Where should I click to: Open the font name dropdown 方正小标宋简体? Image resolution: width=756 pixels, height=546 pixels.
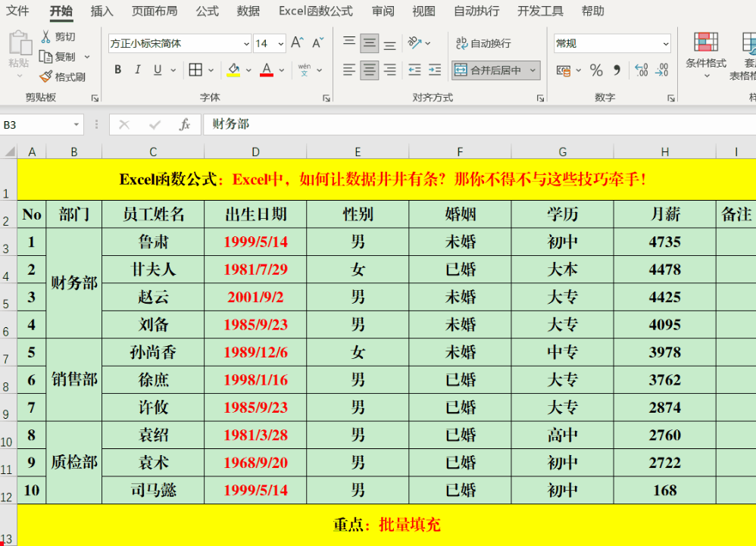click(x=246, y=44)
